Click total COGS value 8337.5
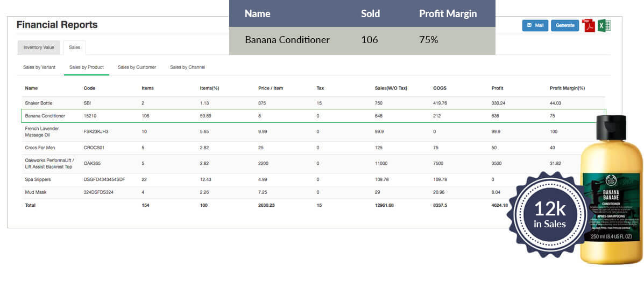Image resolution: width=644 pixels, height=307 pixels. (441, 205)
